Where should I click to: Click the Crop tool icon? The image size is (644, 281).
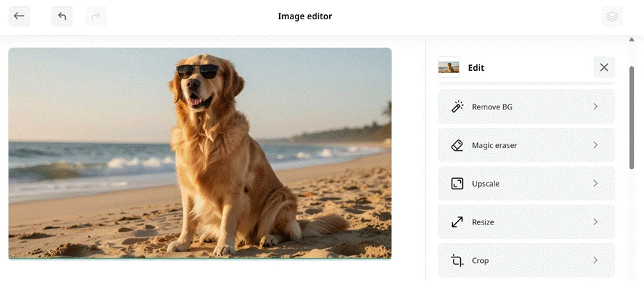[x=457, y=260]
